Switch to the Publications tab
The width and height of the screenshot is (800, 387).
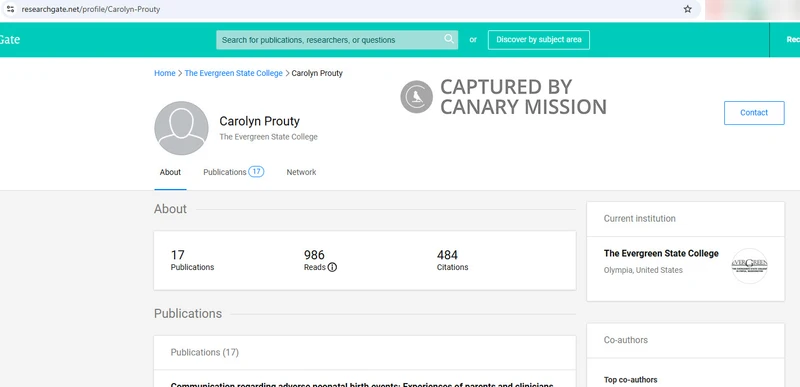233,172
